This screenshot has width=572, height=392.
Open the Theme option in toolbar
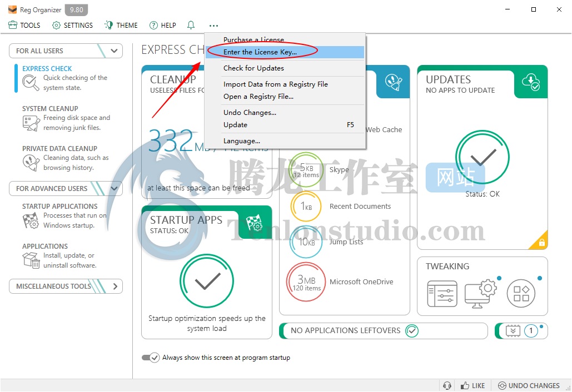click(x=121, y=25)
